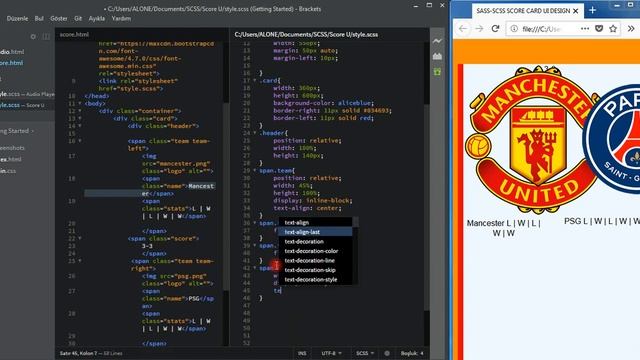Split the editor view icon in sidebar
Screen dimensions: 640x360
click(x=46, y=37)
